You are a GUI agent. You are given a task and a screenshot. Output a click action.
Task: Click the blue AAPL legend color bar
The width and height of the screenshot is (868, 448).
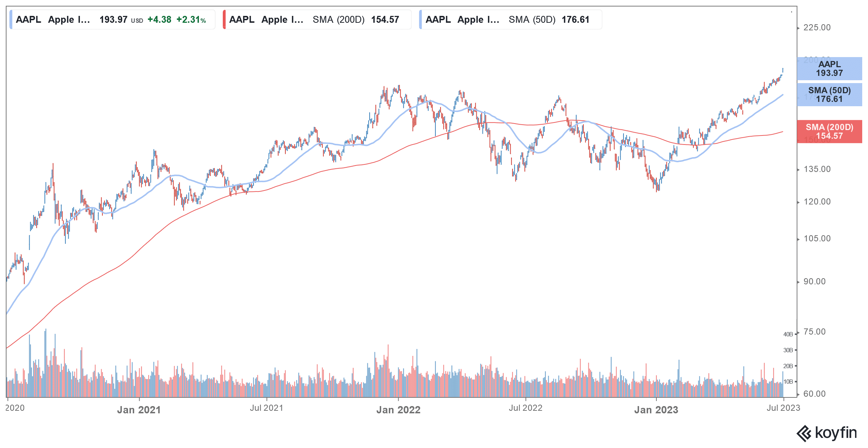11,20
